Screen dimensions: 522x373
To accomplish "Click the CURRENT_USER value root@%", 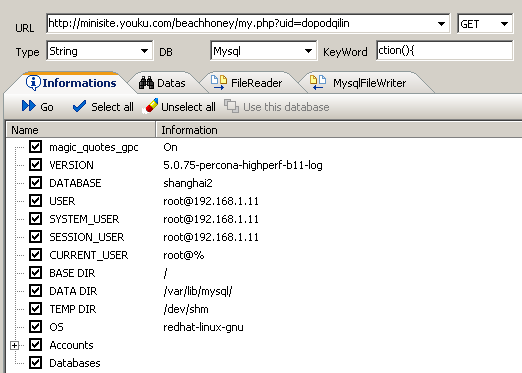I will click(x=183, y=255).
